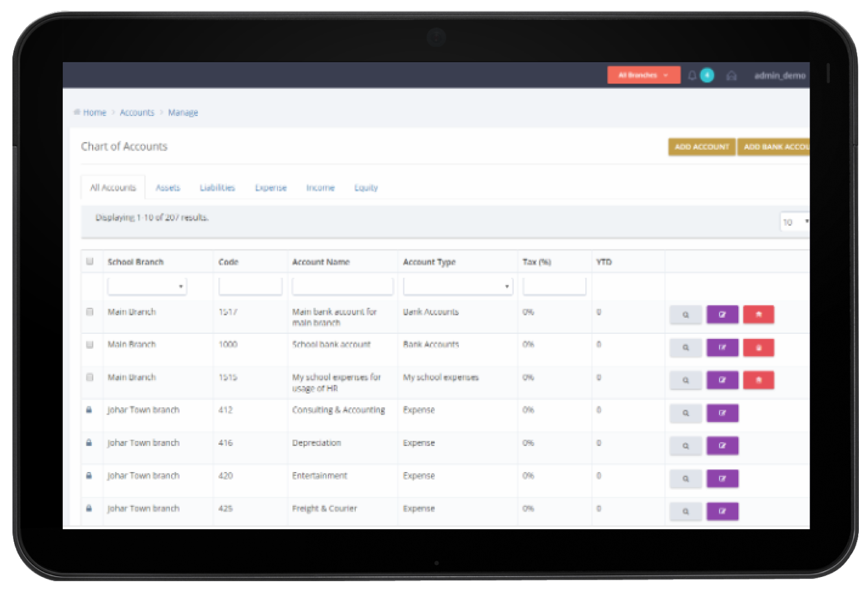Switch to the Liabilities tab
Image resolution: width=868 pixels, height=590 pixels.
click(217, 187)
